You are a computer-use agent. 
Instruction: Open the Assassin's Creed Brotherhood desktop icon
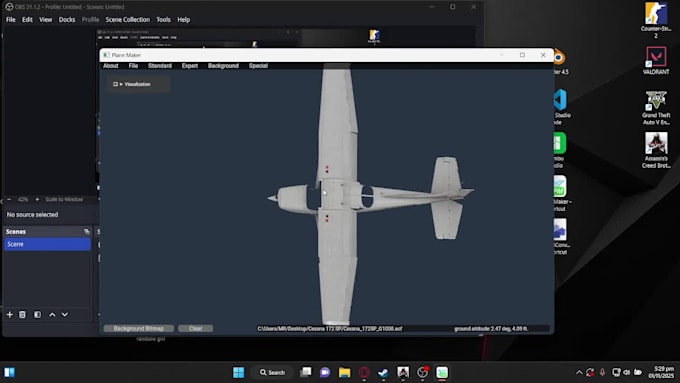point(656,150)
